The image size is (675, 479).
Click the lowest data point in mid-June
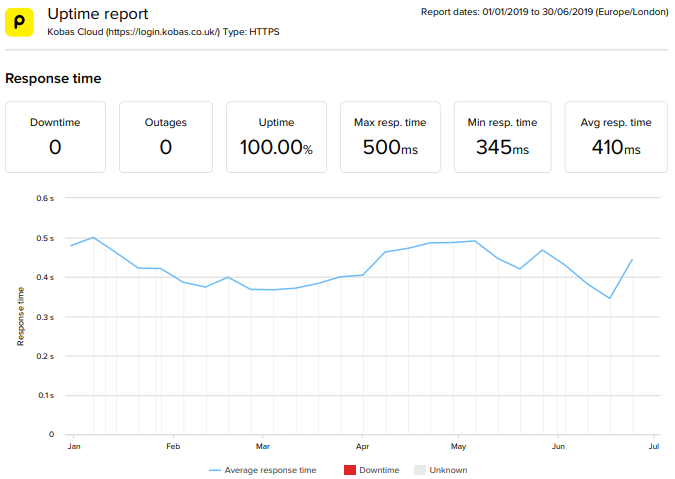click(x=610, y=298)
